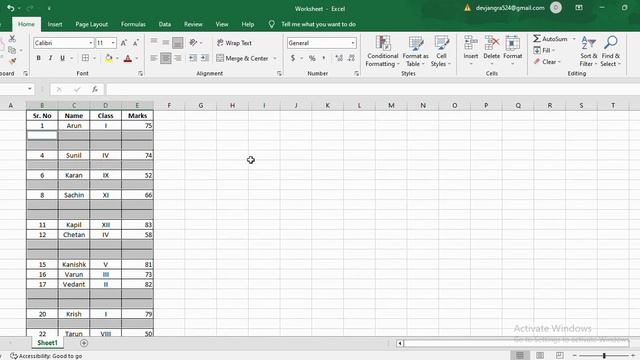Switch to the View tab
Image resolution: width=640 pixels, height=360 pixels.
coord(222,24)
